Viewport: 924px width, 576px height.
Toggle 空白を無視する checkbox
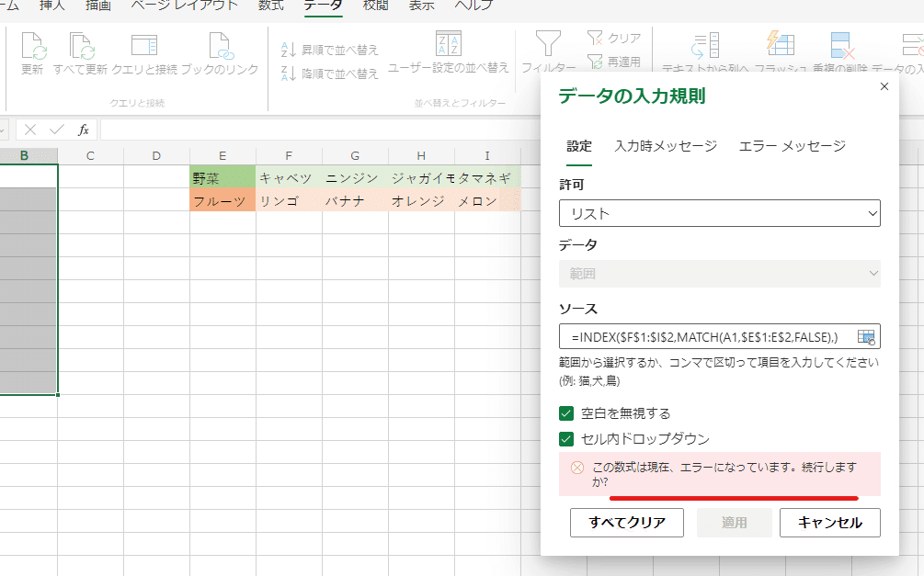click(x=566, y=413)
